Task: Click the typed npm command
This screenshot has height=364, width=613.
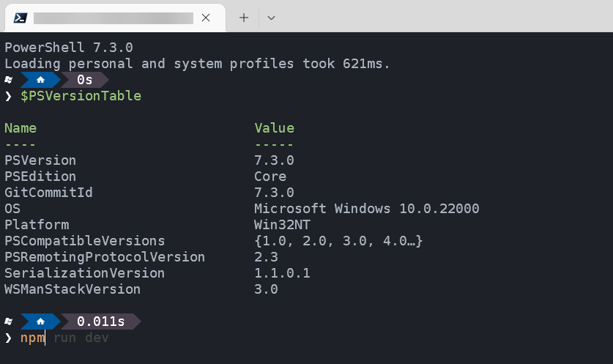Action: 32,338
